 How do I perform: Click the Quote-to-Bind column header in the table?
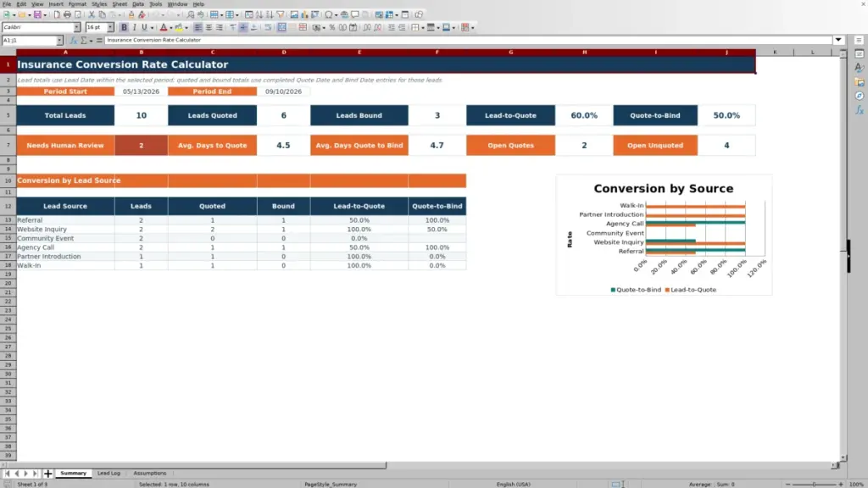pyautogui.click(x=437, y=206)
